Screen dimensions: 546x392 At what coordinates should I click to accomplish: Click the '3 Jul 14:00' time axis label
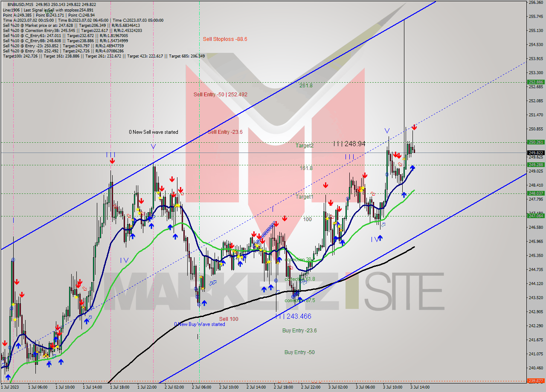[x=420, y=387]
